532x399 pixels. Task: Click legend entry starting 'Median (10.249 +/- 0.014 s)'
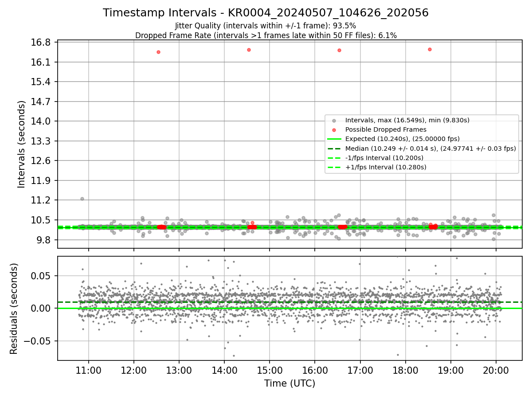point(430,149)
